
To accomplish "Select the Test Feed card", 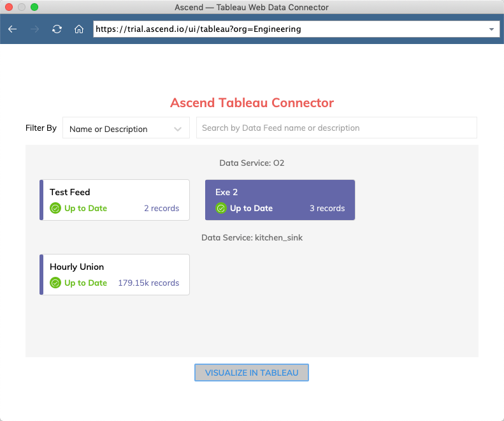I will click(x=115, y=200).
